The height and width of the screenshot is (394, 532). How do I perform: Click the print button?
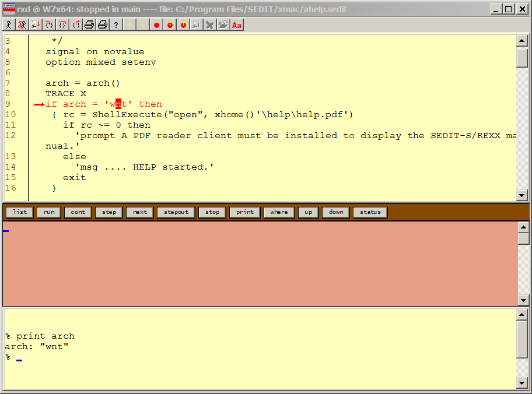pyautogui.click(x=244, y=212)
